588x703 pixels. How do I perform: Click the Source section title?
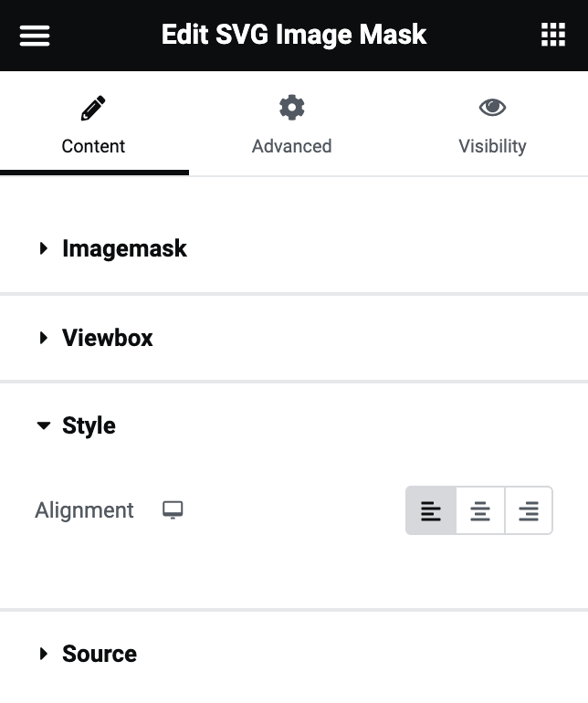[x=100, y=654]
